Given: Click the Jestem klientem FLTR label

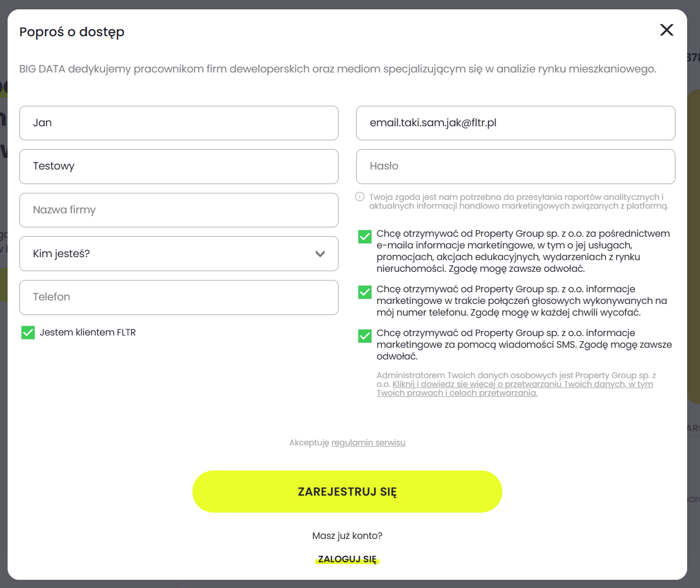Looking at the screenshot, I should click(88, 333).
